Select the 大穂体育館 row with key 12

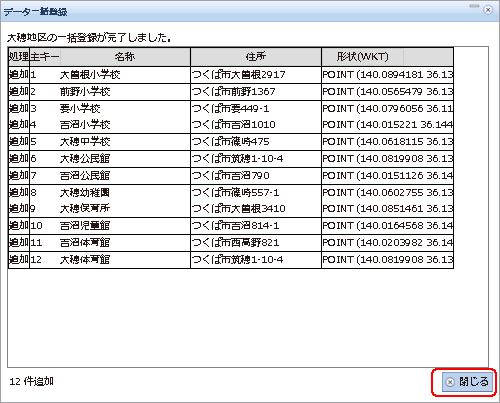coord(231,260)
